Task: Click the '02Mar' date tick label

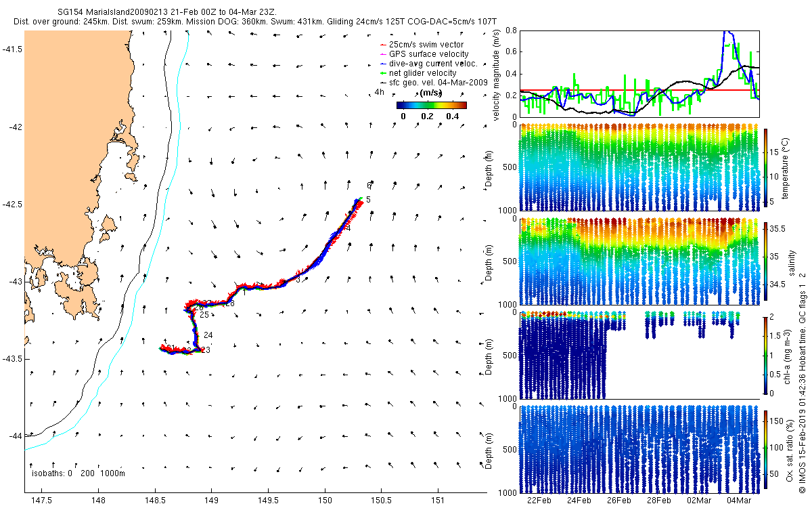Action: (699, 501)
